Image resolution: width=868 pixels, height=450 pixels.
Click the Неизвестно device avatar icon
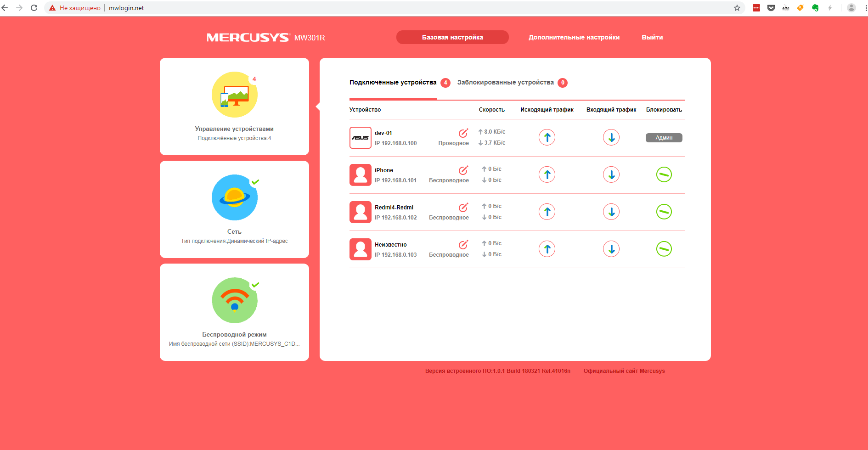click(361, 249)
